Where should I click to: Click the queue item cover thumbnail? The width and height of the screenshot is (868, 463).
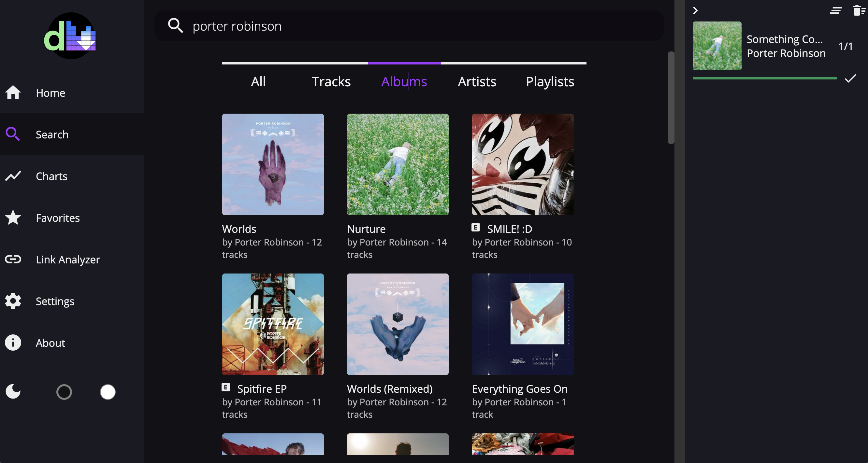(717, 46)
